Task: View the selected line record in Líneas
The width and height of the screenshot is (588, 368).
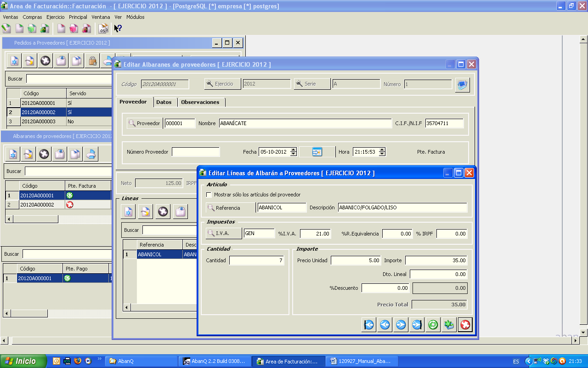Action: point(181,212)
